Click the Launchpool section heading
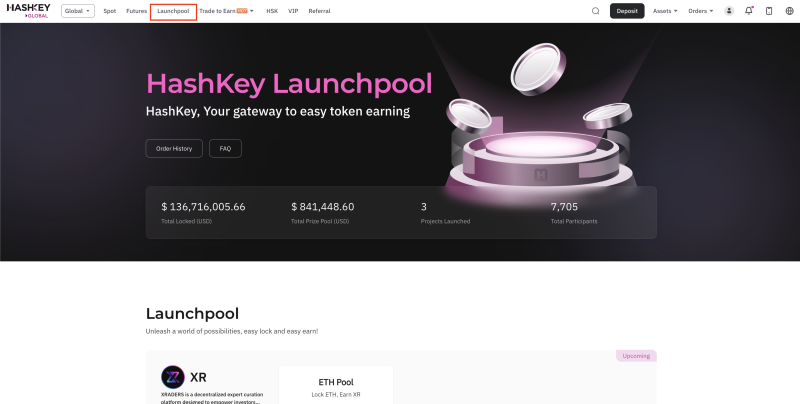Screen dimensions: 800x404 pyautogui.click(x=192, y=313)
